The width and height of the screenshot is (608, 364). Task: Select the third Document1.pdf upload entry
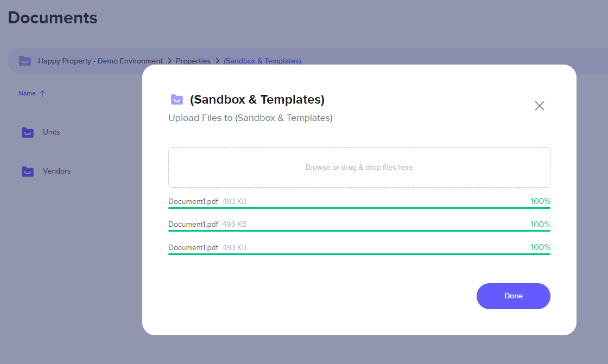point(359,249)
